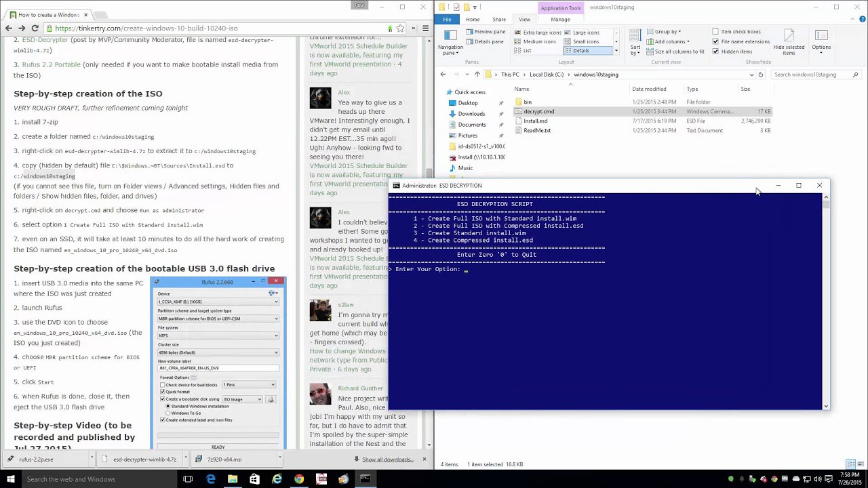Viewport: 868px width, 488px height.
Task: Switch to the Manage ribbon tab
Action: [x=560, y=19]
